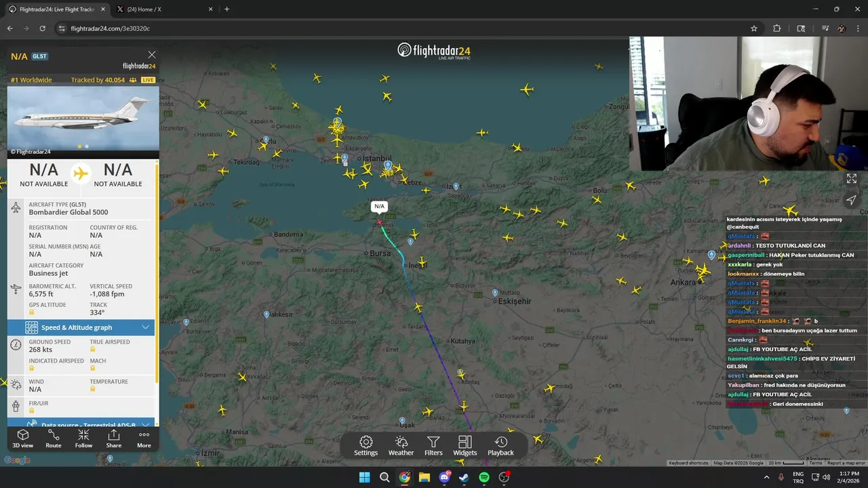Bookmark this page with the star
The width and height of the screenshot is (868, 488).
click(x=753, y=28)
